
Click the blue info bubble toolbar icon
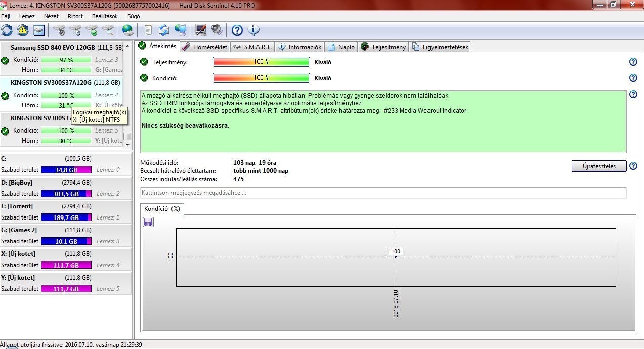click(253, 30)
